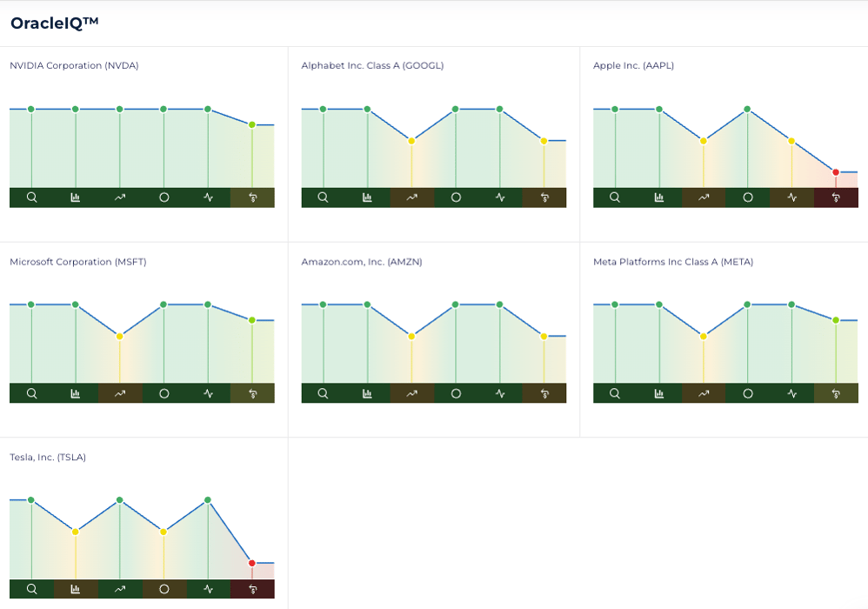Select the red dollar exchange icon under Tesla

click(x=252, y=589)
